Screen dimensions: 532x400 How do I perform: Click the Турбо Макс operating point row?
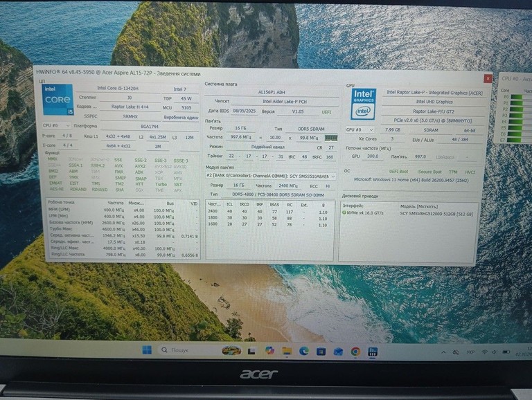[123, 229]
